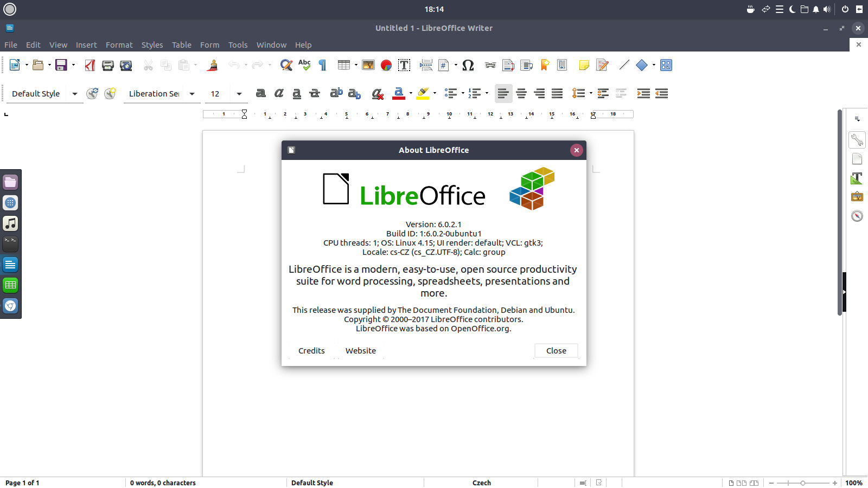
Task: Click the Print icon in toolbar
Action: coord(108,66)
